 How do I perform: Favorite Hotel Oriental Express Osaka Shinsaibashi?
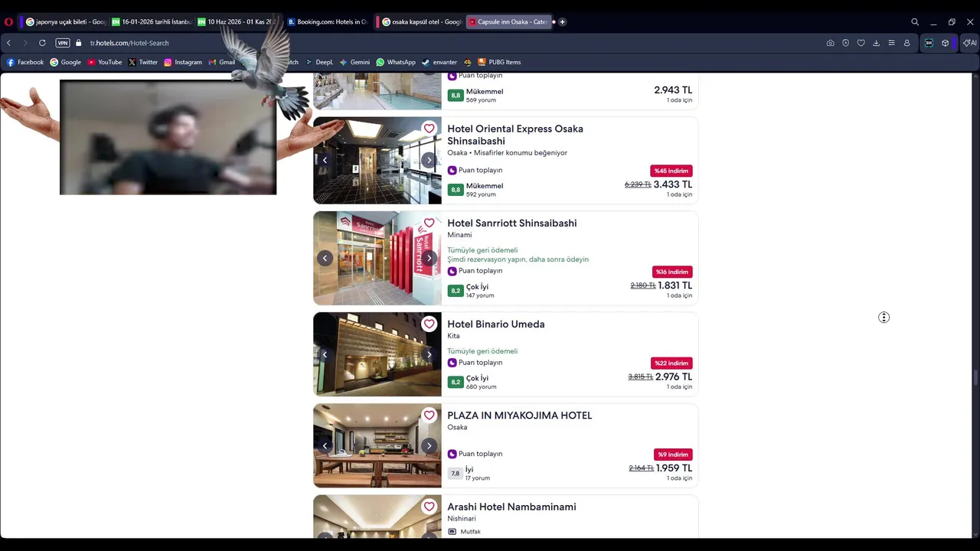click(x=429, y=129)
